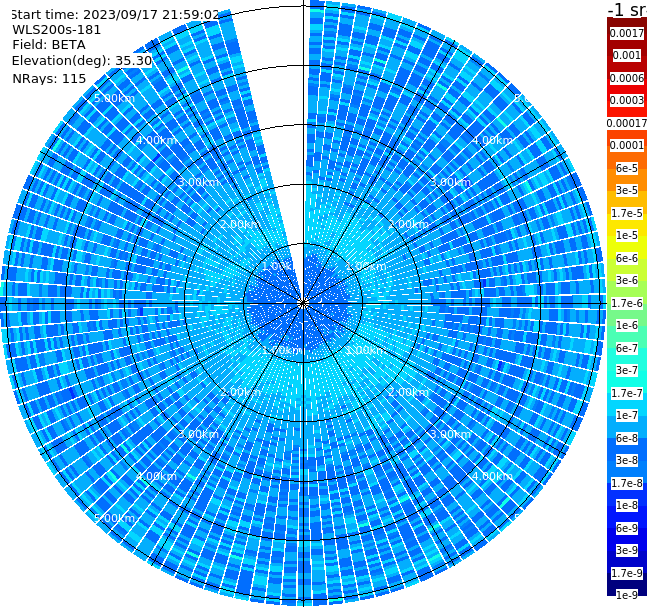Image resolution: width=647 pixels, height=607 pixels.
Task: Select the 3e-9 colorbar label
Action: (627, 550)
